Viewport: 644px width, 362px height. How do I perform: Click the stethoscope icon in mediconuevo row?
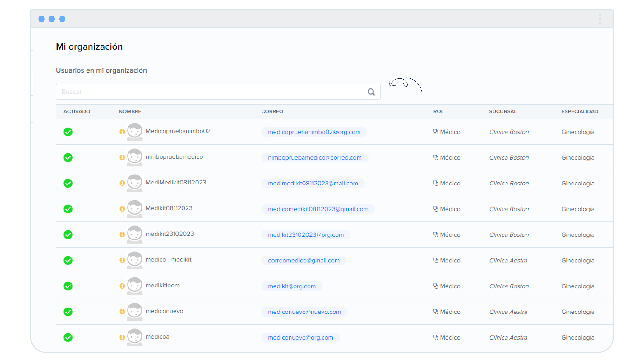click(x=436, y=312)
